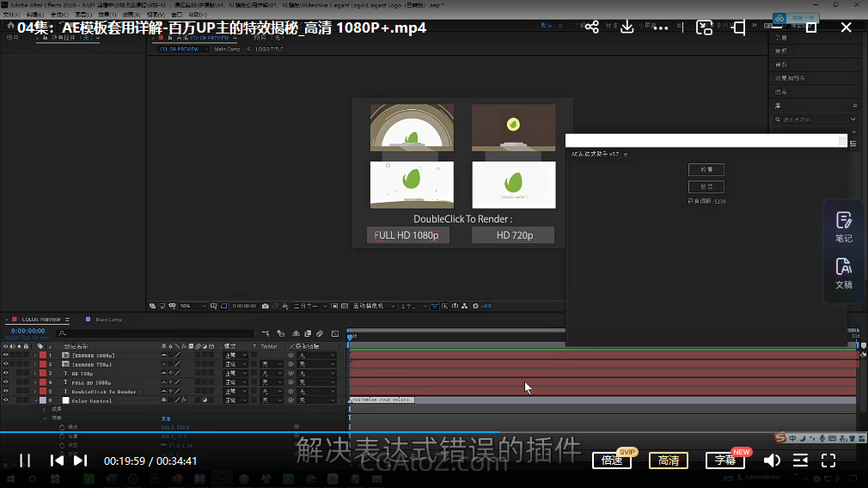The height and width of the screenshot is (488, 868).
Task: Open the 倍速 playback speed option
Action: pos(613,461)
